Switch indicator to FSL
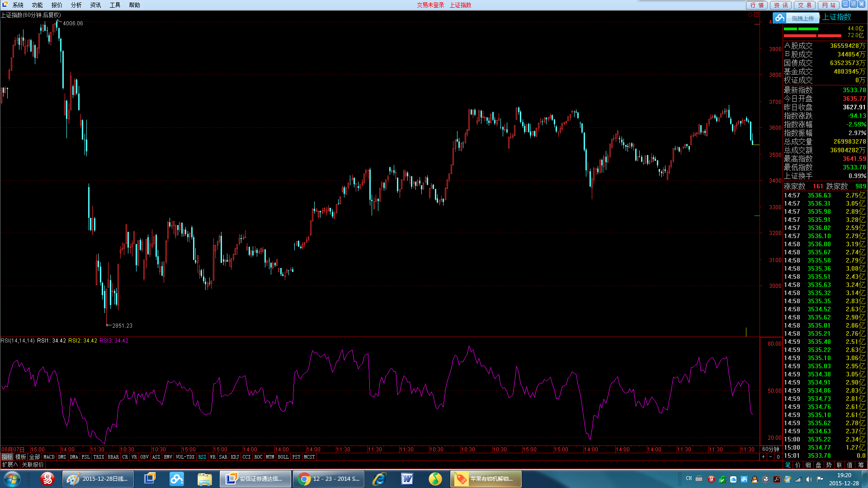Viewport: 868px width, 488px height. 86,457
